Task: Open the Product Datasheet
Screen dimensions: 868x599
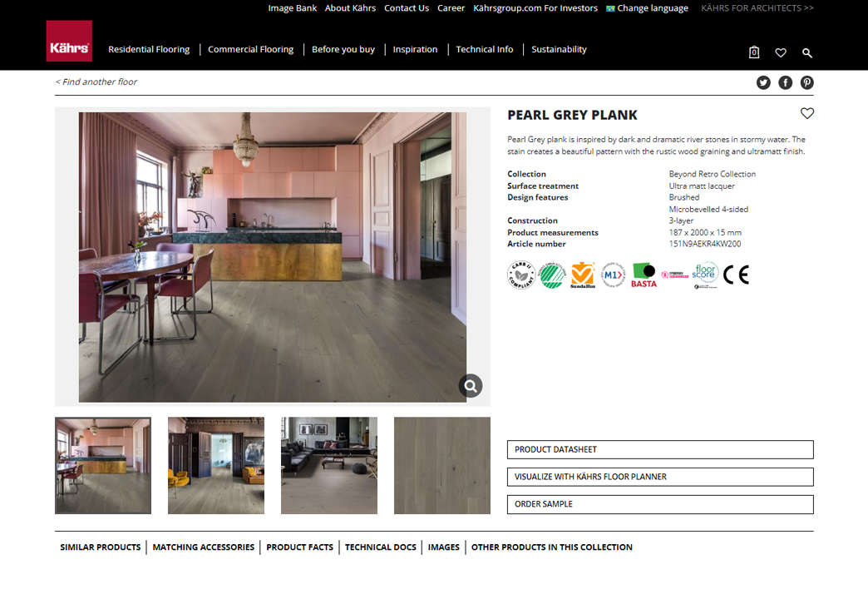Action: (660, 449)
